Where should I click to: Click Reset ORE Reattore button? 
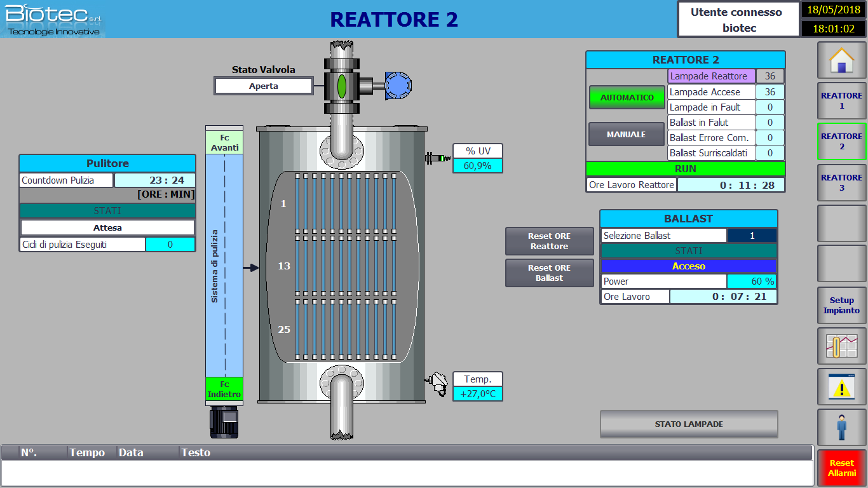550,241
